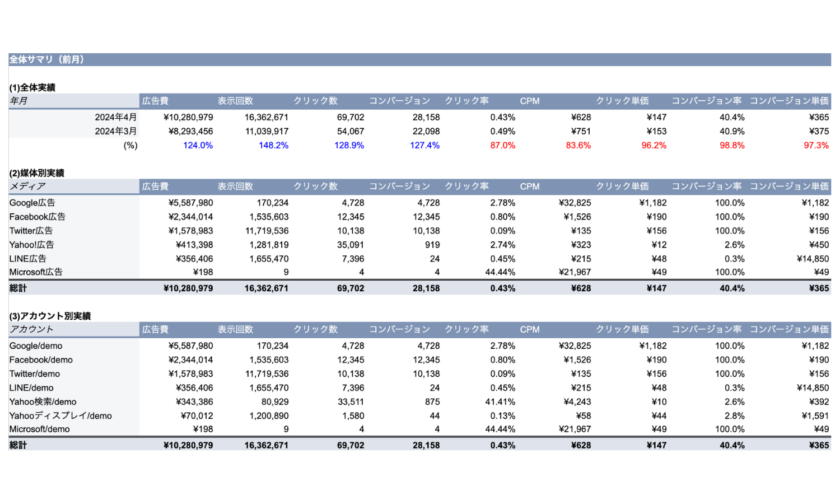This screenshot has height=504, width=840.
Task: Select March click rate 0.49%
Action: coord(503,131)
